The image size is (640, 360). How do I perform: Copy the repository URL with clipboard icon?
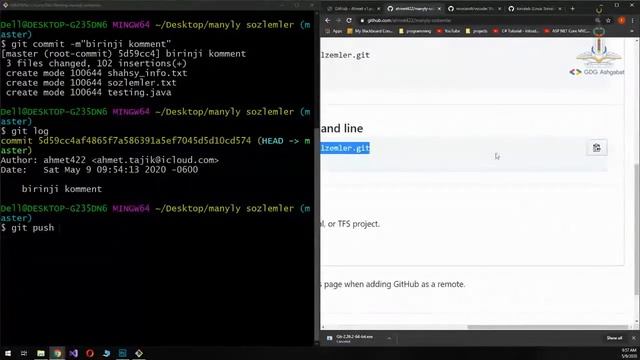[x=596, y=148]
